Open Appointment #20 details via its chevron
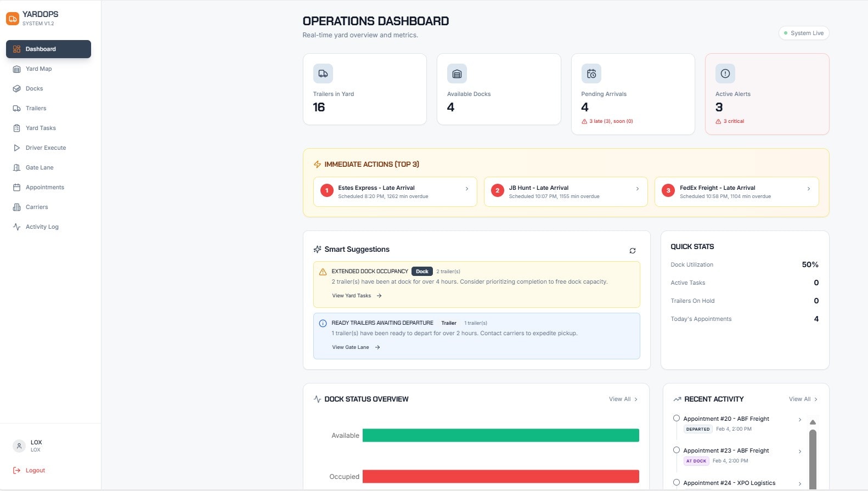The height and width of the screenshot is (491, 868). 800,420
